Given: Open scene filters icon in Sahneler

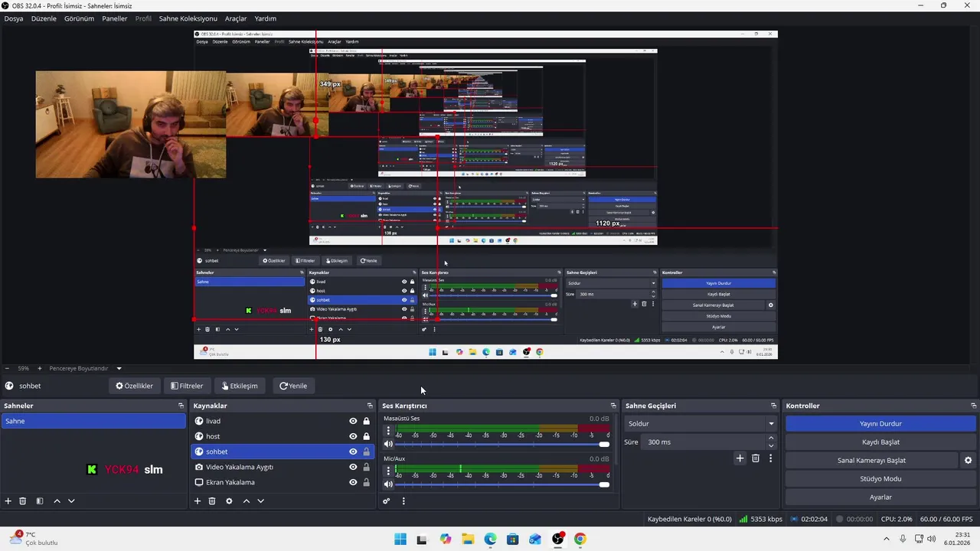Looking at the screenshot, I should point(40,501).
